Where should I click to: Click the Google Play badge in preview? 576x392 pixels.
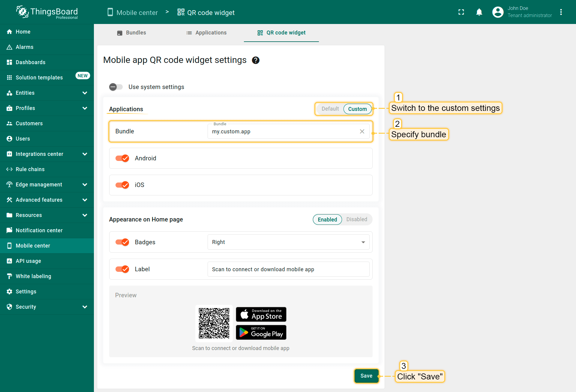(261, 332)
